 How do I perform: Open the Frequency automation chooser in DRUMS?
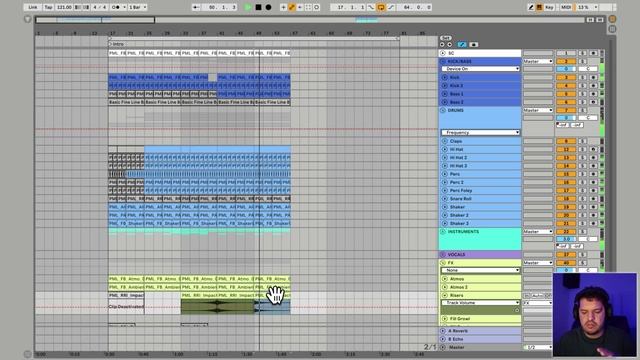tap(480, 133)
